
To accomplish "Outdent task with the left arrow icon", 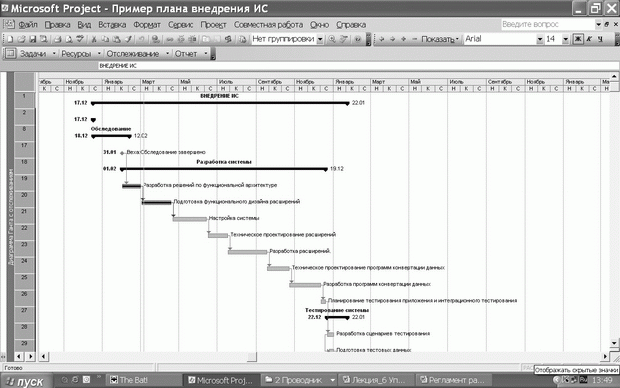I will pyautogui.click(x=382, y=39).
